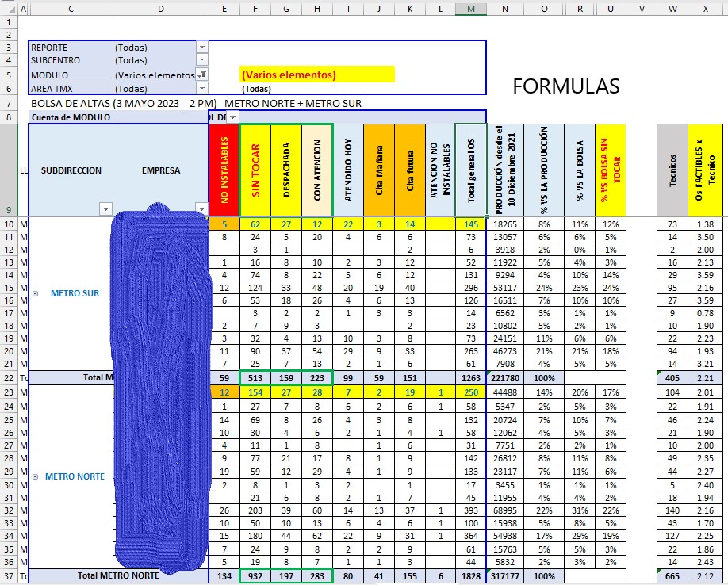Click the FORMULAS title text
Viewport: 728px width, 585px height.
pos(566,86)
